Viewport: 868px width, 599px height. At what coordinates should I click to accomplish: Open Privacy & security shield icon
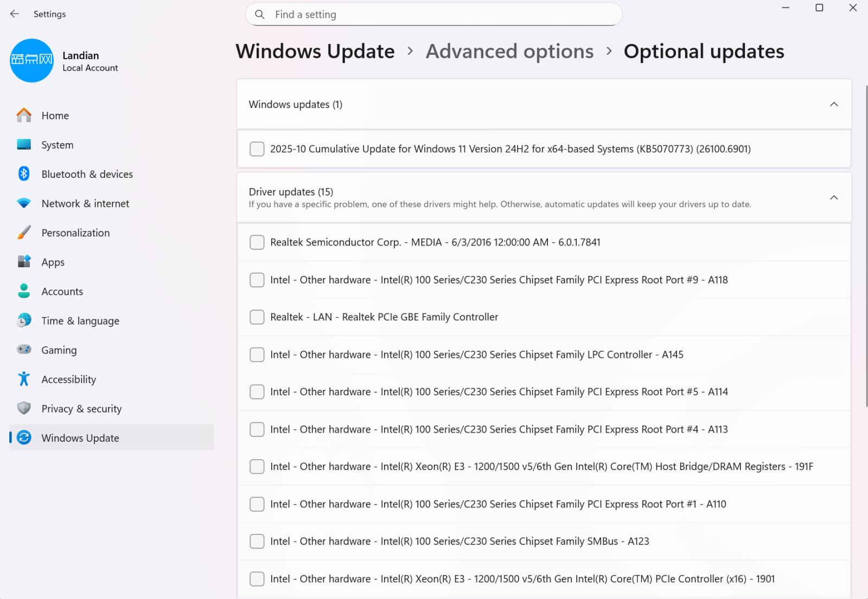click(24, 408)
